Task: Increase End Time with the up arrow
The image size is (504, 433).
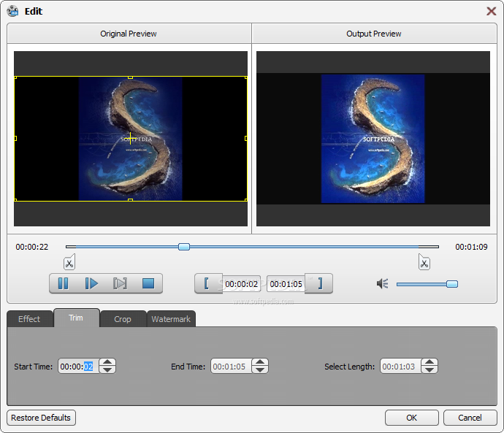Action: [x=260, y=362]
